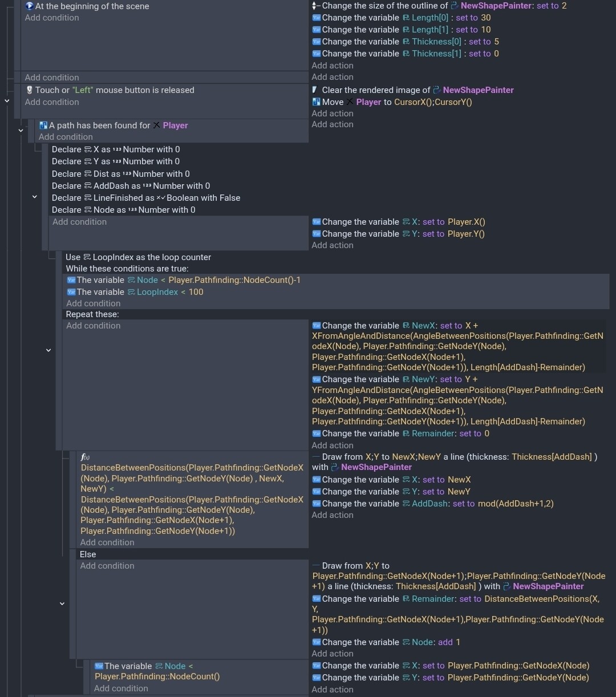Click the eye icon beside "At the beginning of the scene"
The image size is (616, 697).
30,6
